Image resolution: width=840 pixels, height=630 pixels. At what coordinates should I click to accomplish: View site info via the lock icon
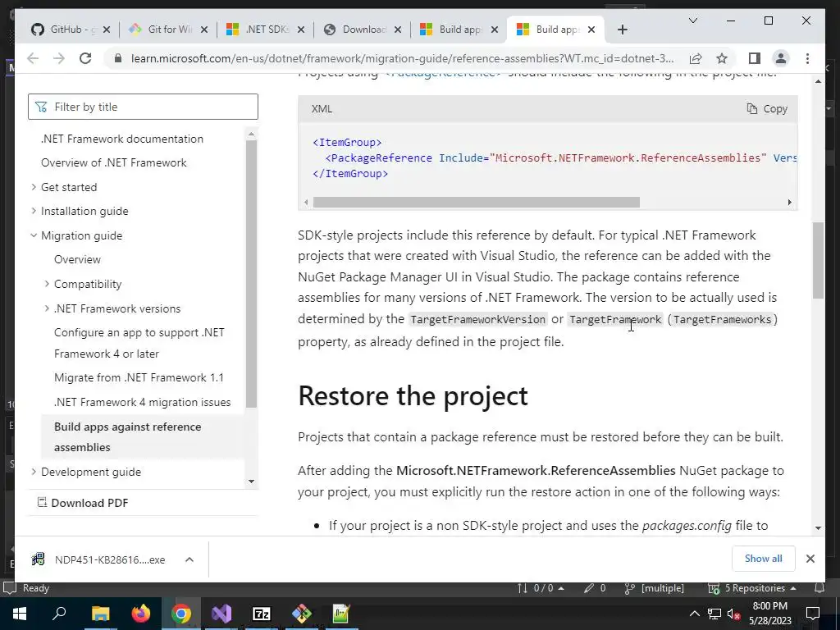point(118,58)
